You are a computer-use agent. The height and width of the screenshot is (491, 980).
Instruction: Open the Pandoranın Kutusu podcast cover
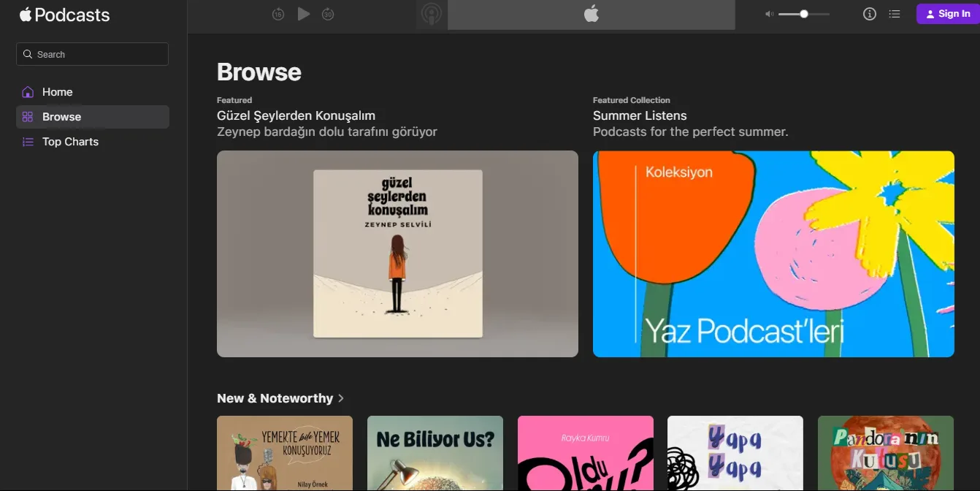(886, 453)
